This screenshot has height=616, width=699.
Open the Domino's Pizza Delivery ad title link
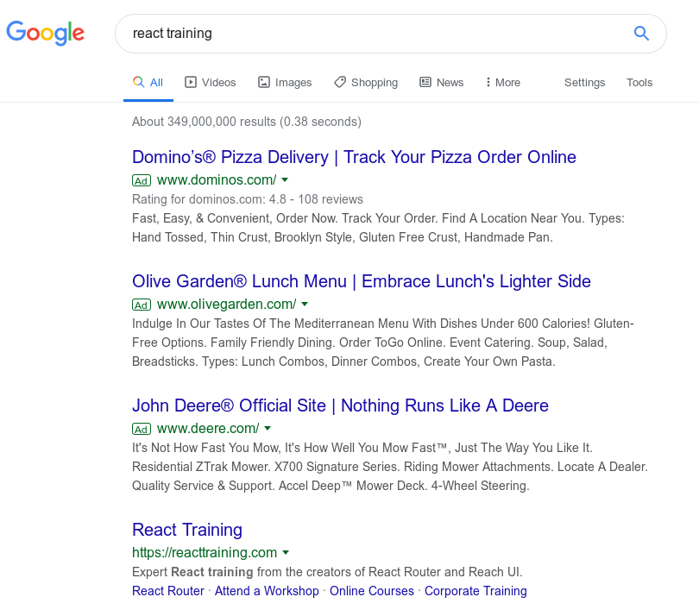[x=354, y=157]
